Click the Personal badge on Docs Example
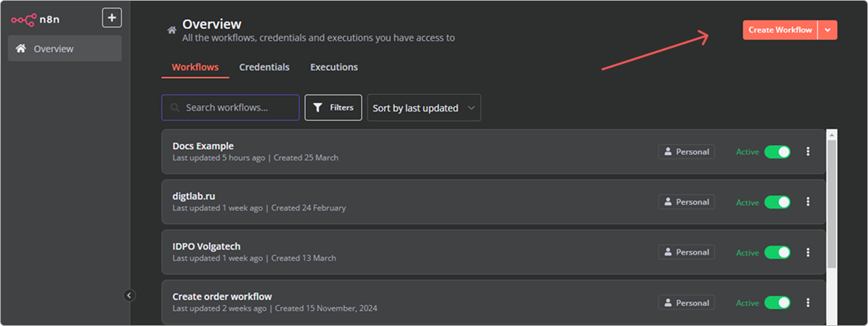Screen dimensions: 868x326 click(x=686, y=151)
